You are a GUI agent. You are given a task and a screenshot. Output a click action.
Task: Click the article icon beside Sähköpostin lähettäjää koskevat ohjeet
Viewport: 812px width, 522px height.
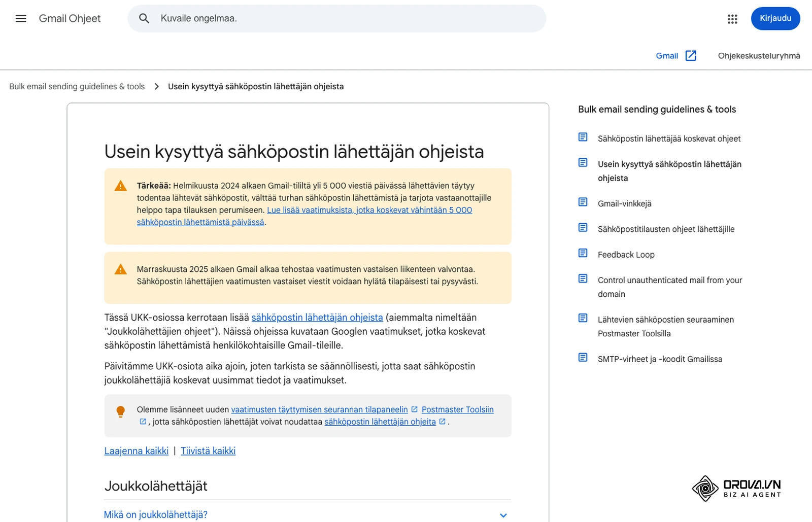pos(583,137)
